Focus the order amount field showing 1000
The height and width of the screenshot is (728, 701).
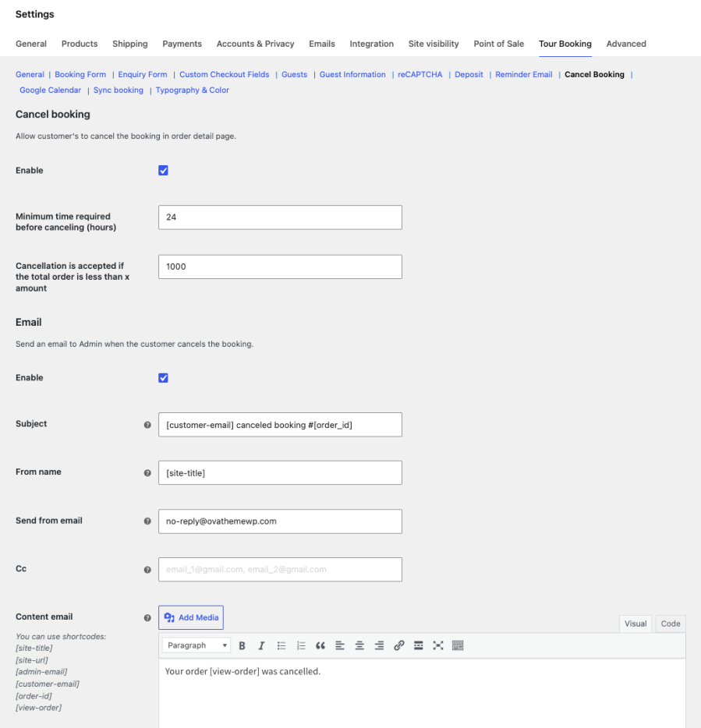(280, 267)
